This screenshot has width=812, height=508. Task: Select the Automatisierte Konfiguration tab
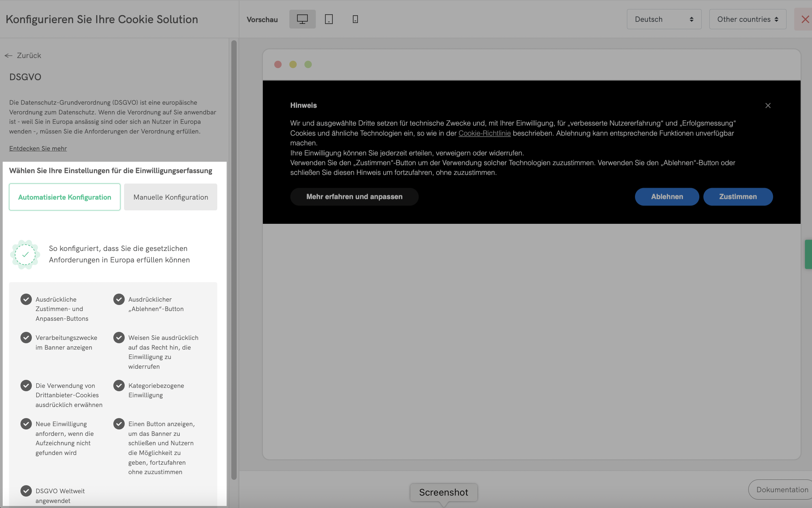click(64, 197)
